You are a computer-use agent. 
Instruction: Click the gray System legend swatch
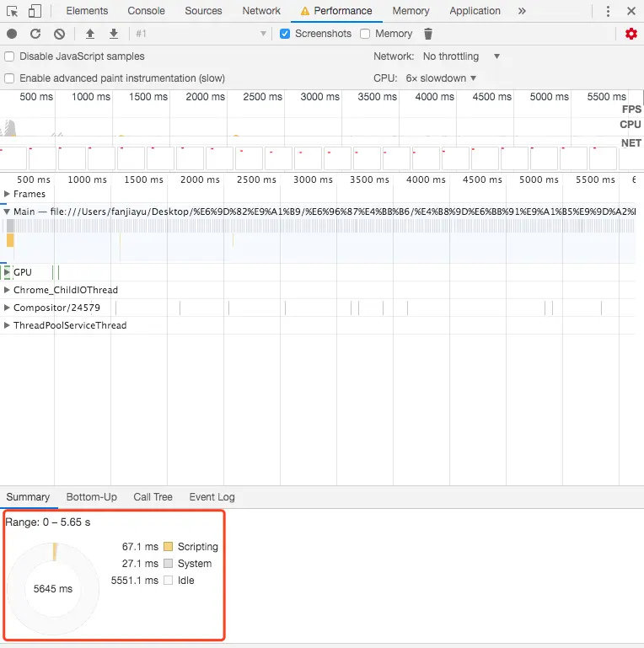pyautogui.click(x=169, y=564)
